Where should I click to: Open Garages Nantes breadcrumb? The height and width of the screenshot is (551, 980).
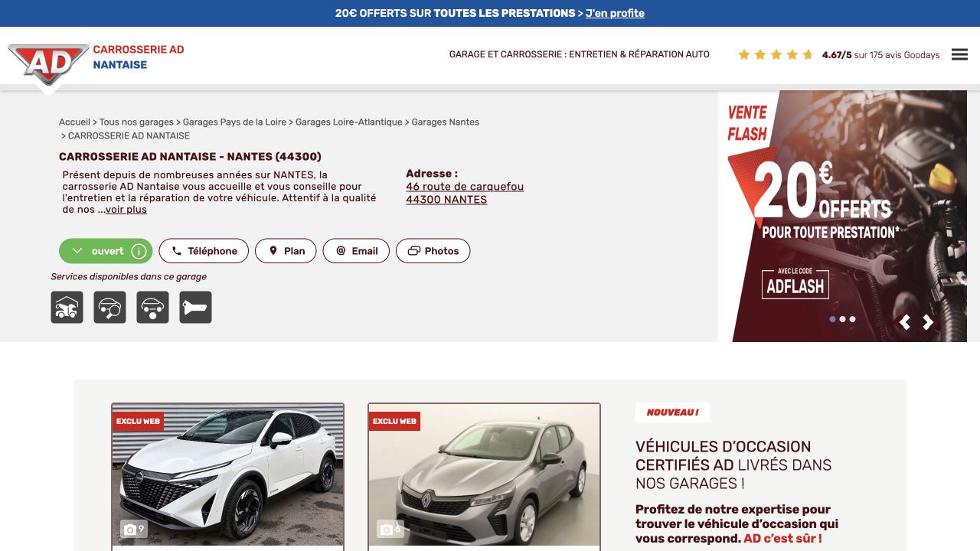[445, 122]
